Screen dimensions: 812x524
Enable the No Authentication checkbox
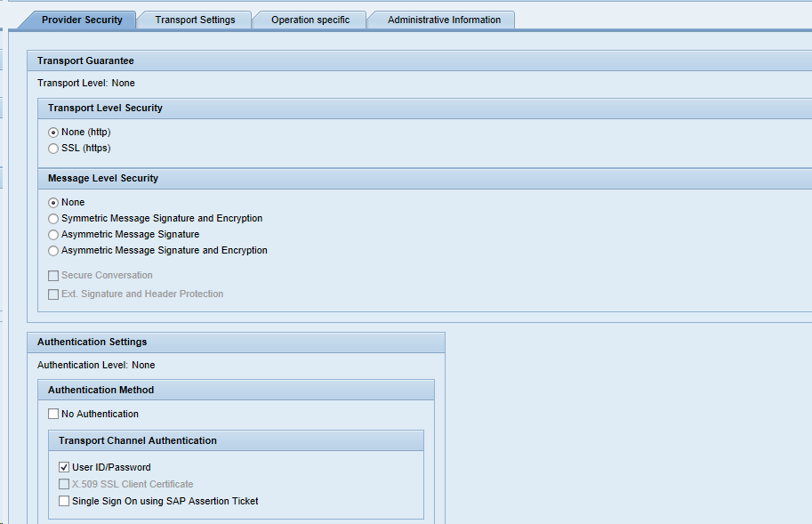[53, 415]
